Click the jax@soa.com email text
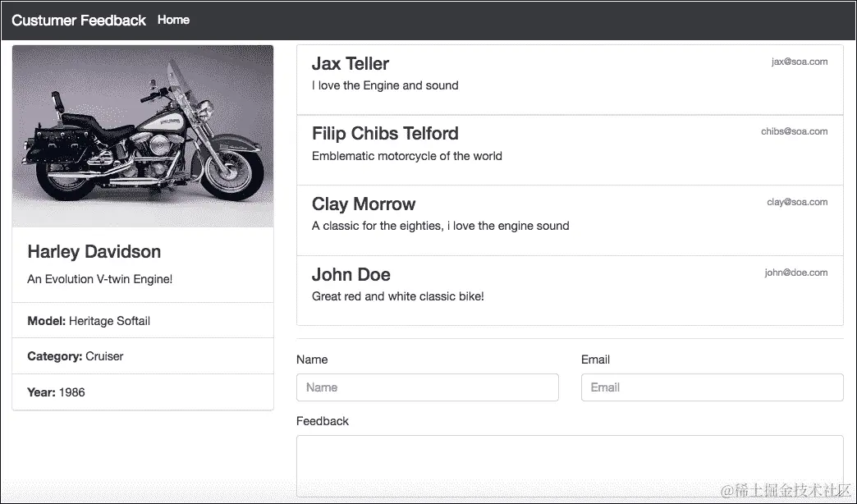857x504 pixels. (x=800, y=62)
